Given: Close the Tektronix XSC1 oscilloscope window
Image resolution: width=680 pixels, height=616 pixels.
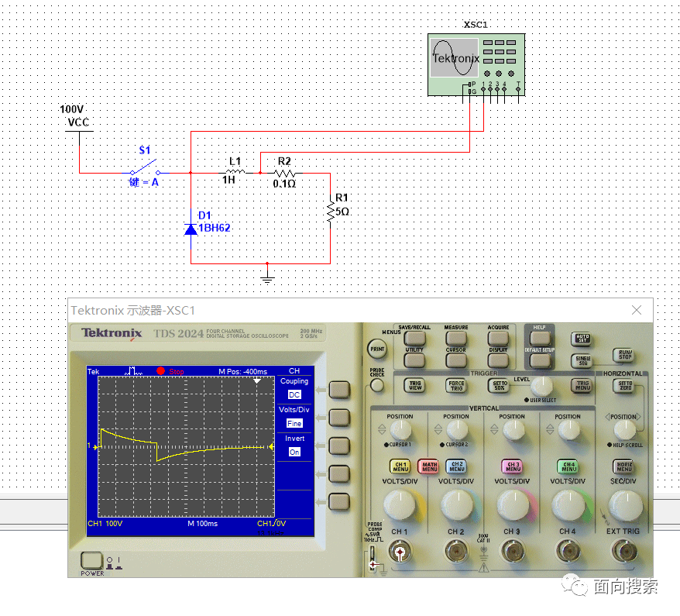Looking at the screenshot, I should [636, 310].
